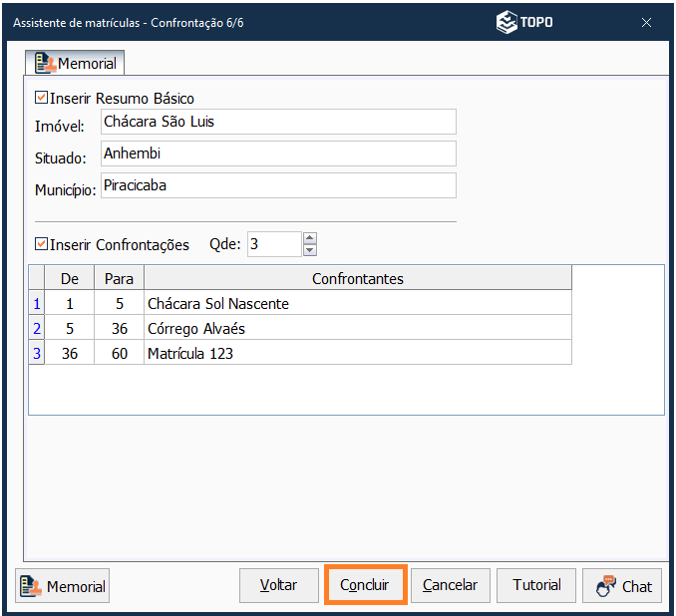Increase Qde value with up arrow
676x616 pixels.
tap(309, 238)
